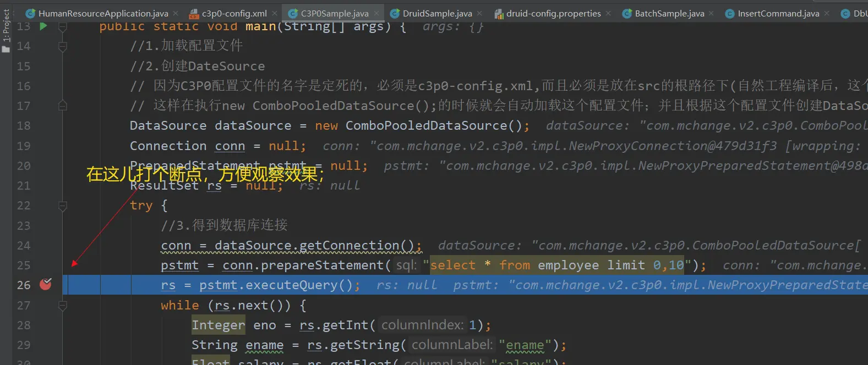The width and height of the screenshot is (868, 365).
Task: Click executeQuery on the highlighted line 26
Action: (292, 285)
